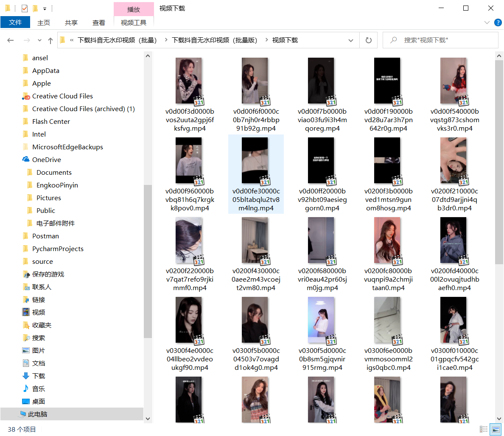Viewport: 504px width, 436px height.
Task: Click the new folder icon in the quick access toolbar
Action: 35,8
